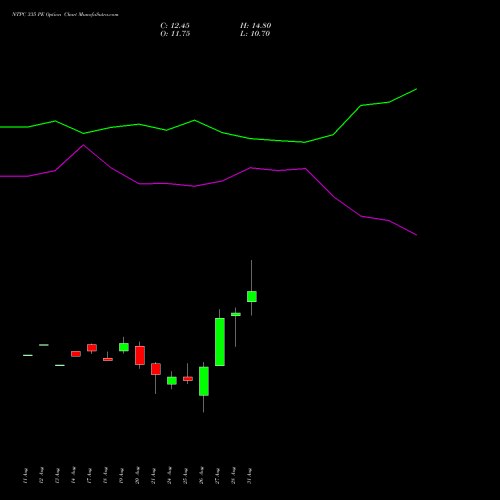Click the high price value 14.80
Image resolution: width=500 pixels, height=500 pixels.
pyautogui.click(x=261, y=26)
